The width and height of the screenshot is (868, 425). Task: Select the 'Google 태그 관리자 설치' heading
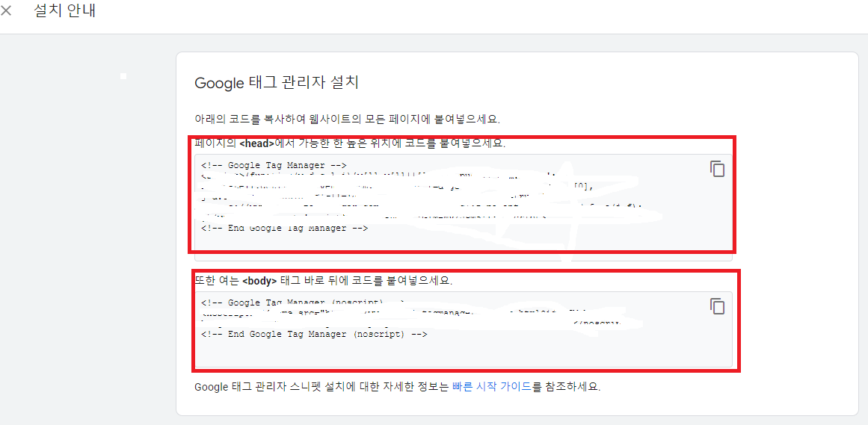pyautogui.click(x=277, y=84)
